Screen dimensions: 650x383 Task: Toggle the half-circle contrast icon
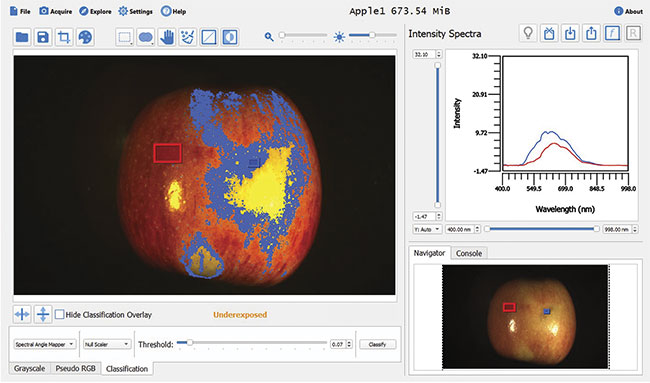click(x=230, y=37)
